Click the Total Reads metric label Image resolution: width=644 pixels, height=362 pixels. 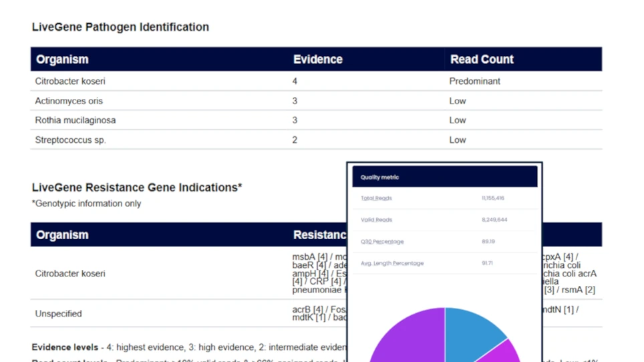[x=376, y=198]
